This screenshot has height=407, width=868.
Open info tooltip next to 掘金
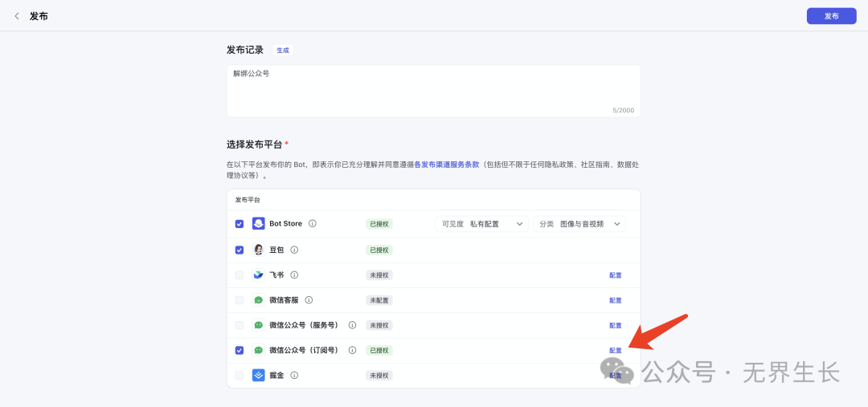tap(294, 376)
